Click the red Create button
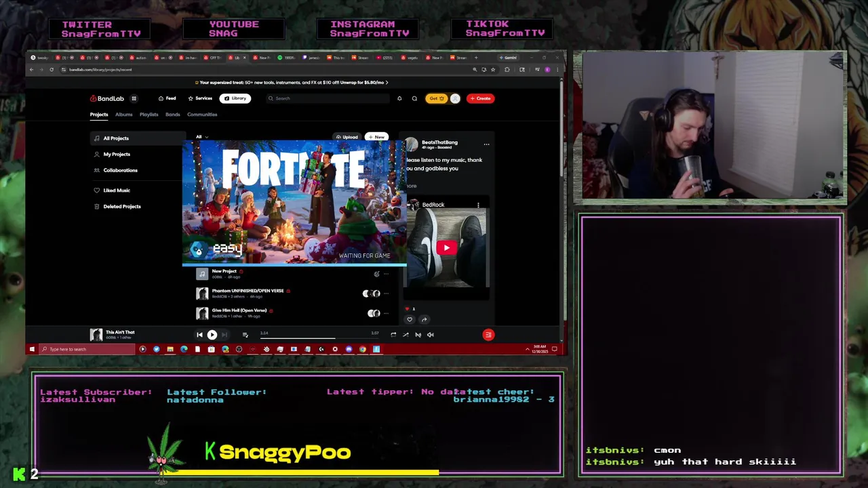This screenshot has width=868, height=488. [x=480, y=98]
